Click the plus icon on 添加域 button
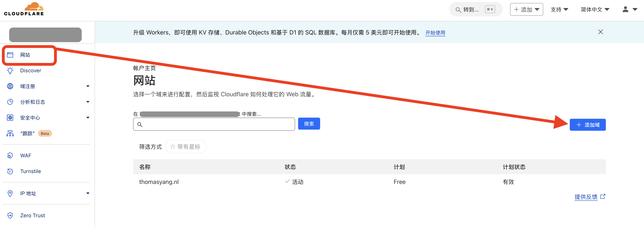 (x=579, y=125)
